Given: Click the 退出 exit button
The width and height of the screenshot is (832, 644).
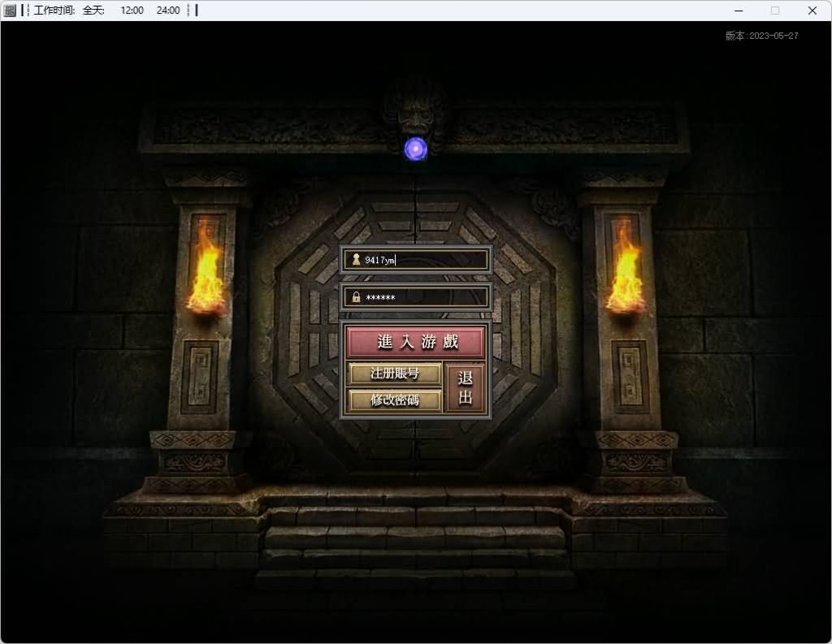Looking at the screenshot, I should (x=466, y=388).
